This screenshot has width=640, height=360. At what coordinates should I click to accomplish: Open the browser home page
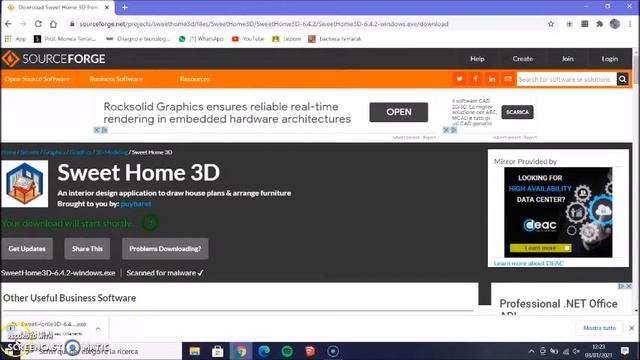[53, 24]
